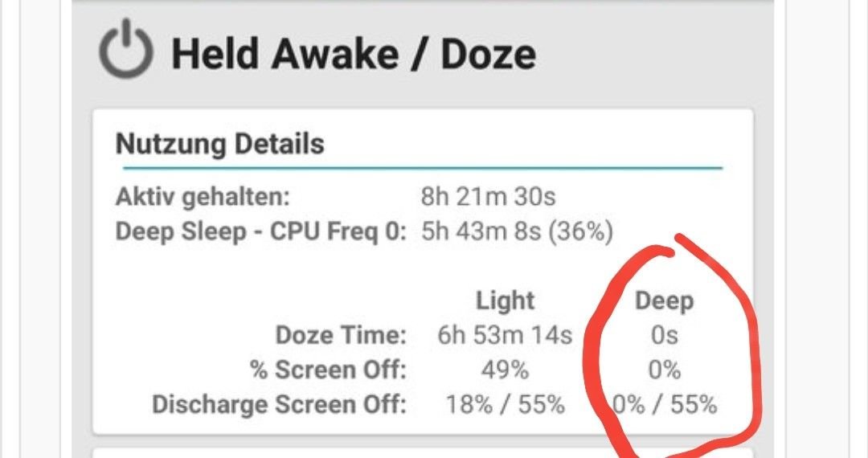This screenshot has width=868, height=458.
Task: Open the Nutzung Details section title
Action: point(219,144)
